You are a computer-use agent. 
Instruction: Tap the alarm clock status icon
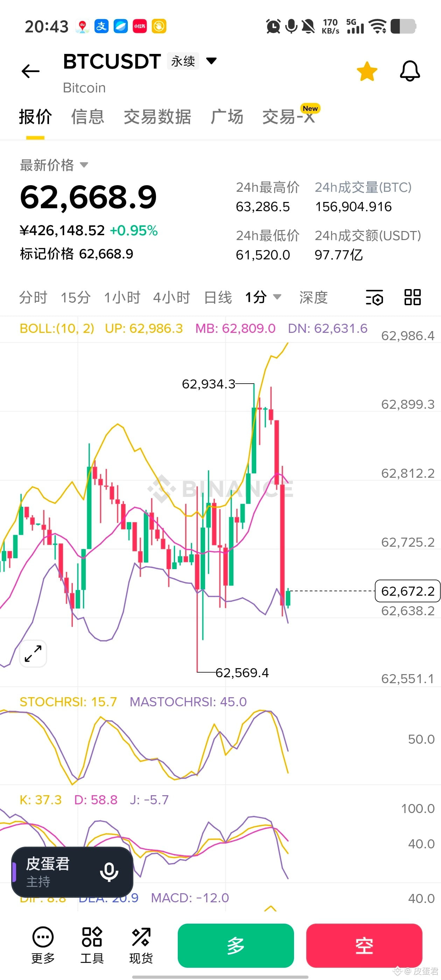point(273,26)
